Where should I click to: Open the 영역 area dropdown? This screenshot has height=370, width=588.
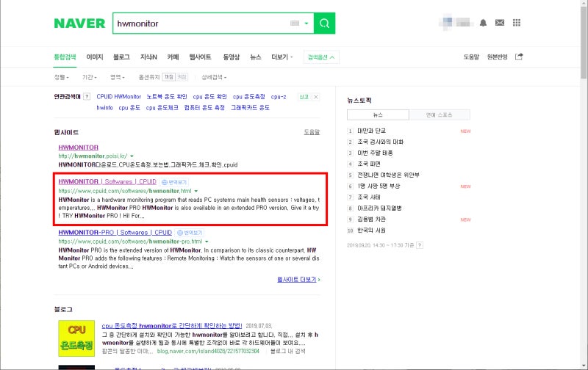click(x=118, y=77)
